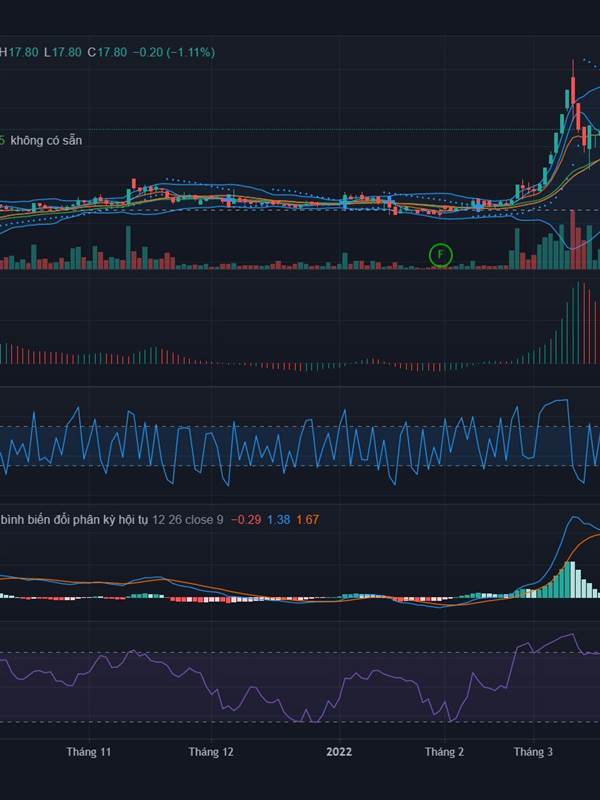The image size is (600, 800).
Task: Click the C17.80 close value
Action: (x=107, y=52)
